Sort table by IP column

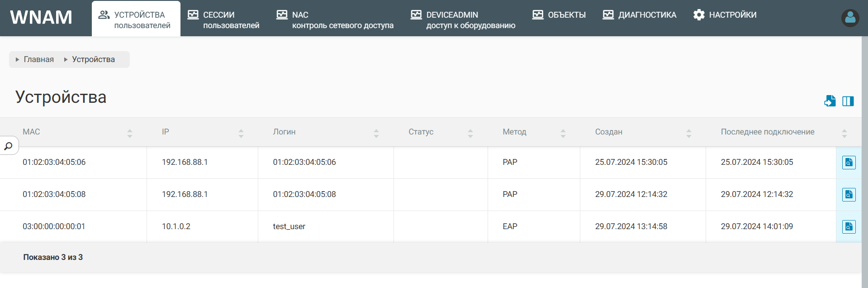pos(241,133)
